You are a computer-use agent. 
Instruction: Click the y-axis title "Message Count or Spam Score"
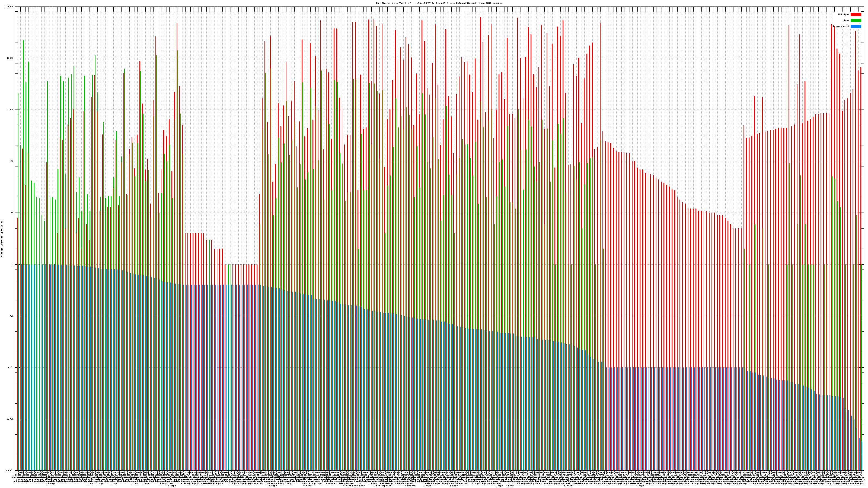2,239
